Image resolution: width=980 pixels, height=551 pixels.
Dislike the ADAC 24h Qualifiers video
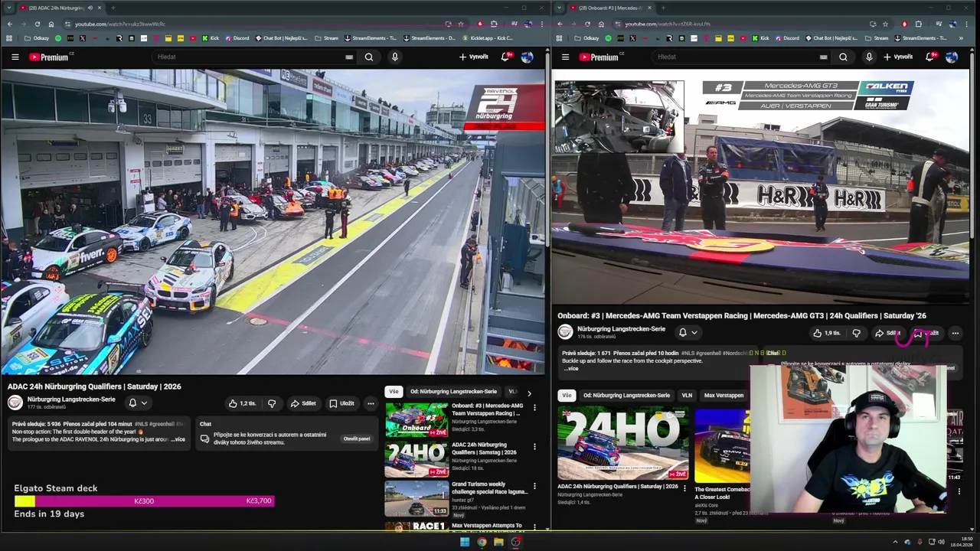[x=271, y=403]
